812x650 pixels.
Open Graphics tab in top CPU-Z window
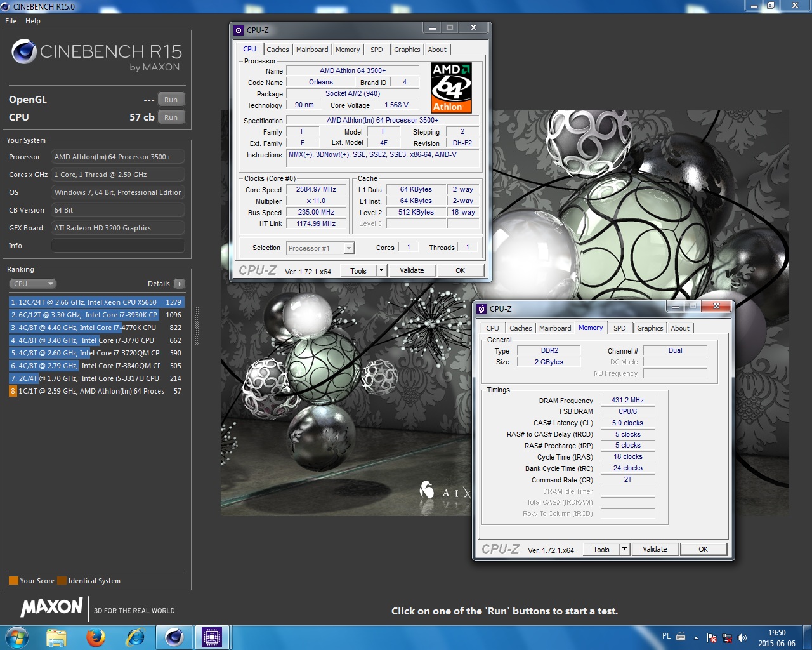[407, 50]
